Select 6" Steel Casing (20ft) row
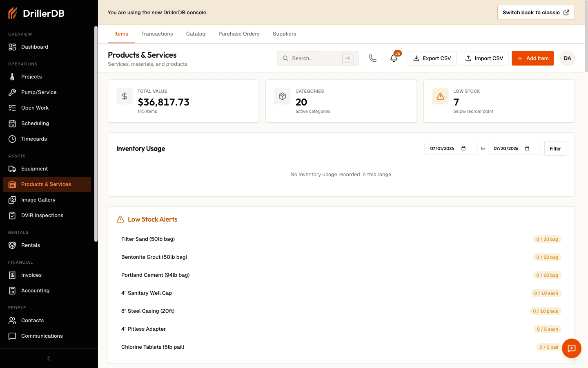This screenshot has height=368, width=588. click(341, 311)
